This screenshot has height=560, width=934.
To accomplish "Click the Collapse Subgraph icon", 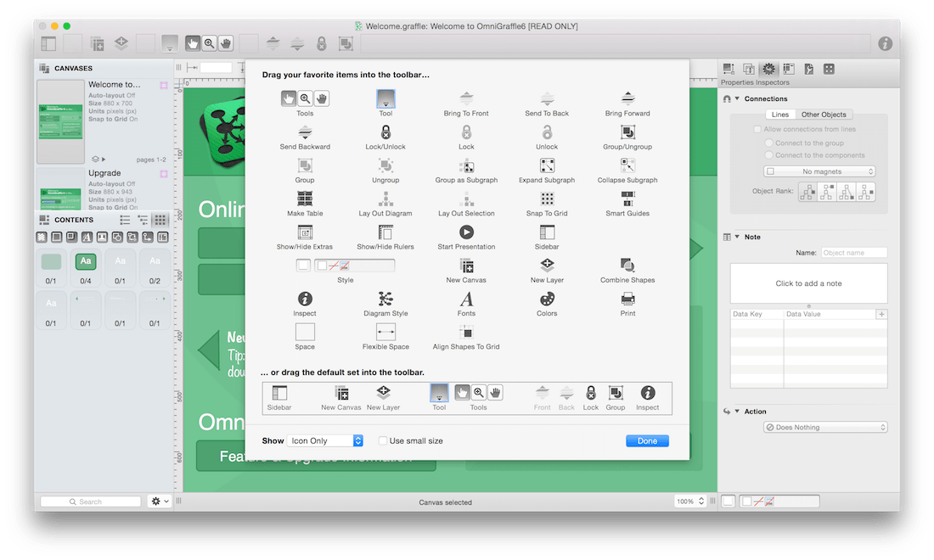I will (627, 165).
